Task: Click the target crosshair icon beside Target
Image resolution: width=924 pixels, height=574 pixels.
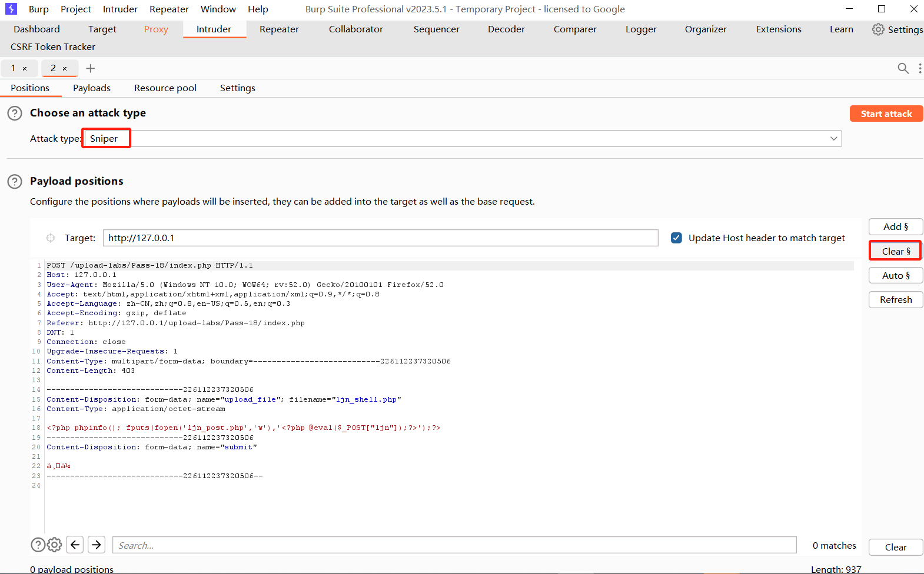Action: 51,238
